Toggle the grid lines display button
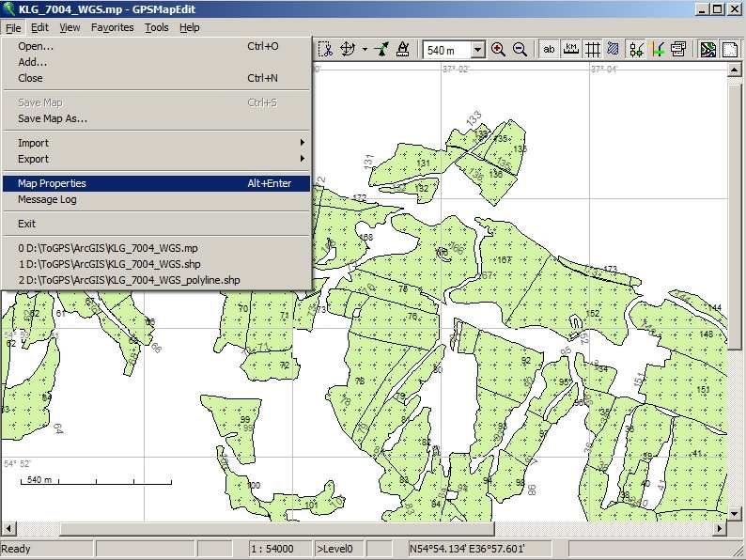The width and height of the screenshot is (746, 560). (592, 50)
